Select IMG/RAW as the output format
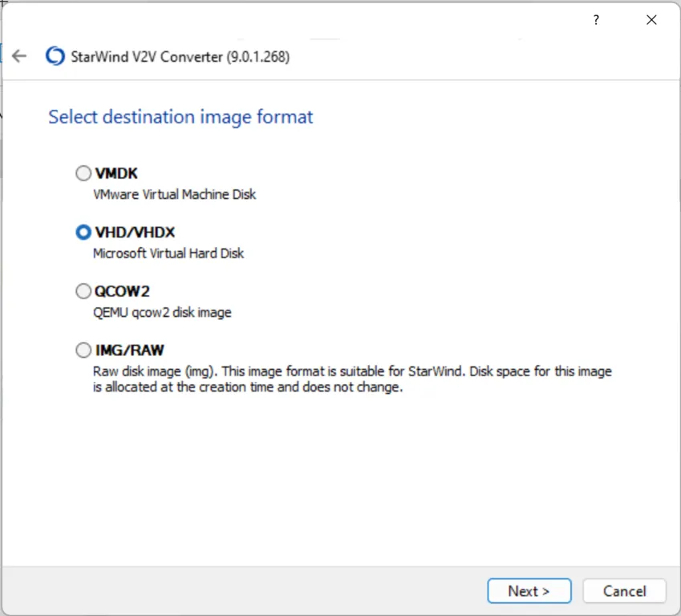Viewport: 681px width, 616px height. click(x=83, y=350)
